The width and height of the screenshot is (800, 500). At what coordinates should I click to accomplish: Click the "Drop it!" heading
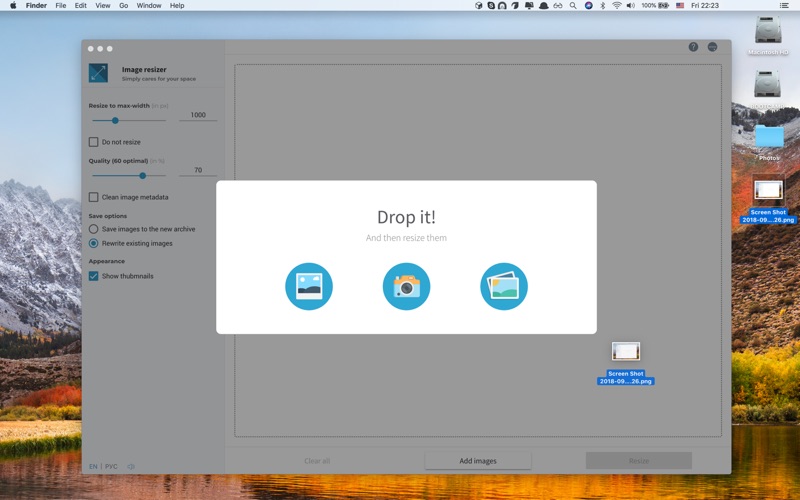click(406, 217)
